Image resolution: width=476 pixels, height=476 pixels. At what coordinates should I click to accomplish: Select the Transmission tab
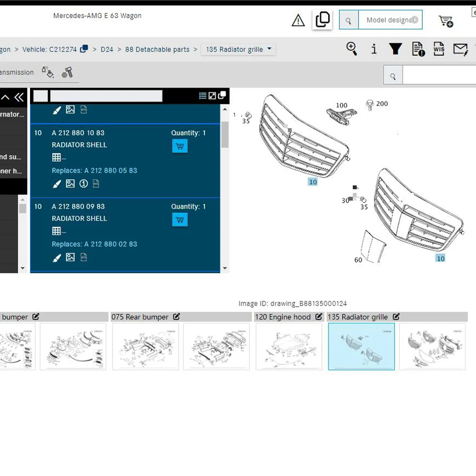[17, 72]
